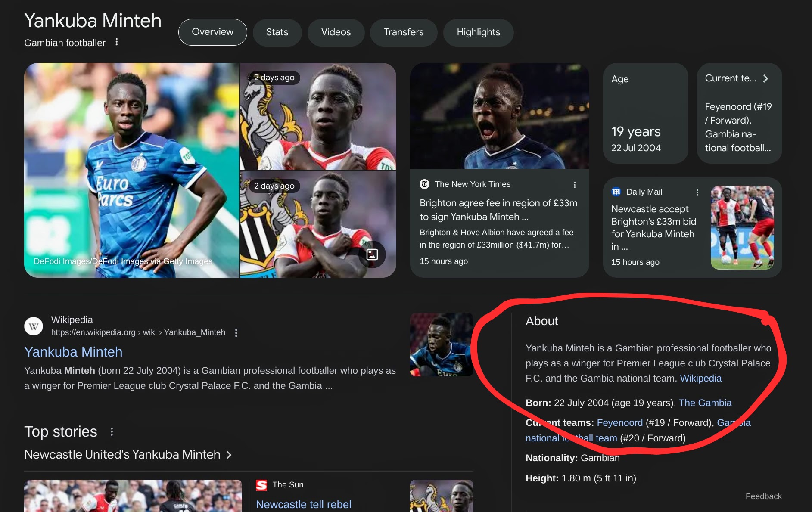Click the Daily Mail source logo
The height and width of the screenshot is (512, 812).
pos(616,192)
